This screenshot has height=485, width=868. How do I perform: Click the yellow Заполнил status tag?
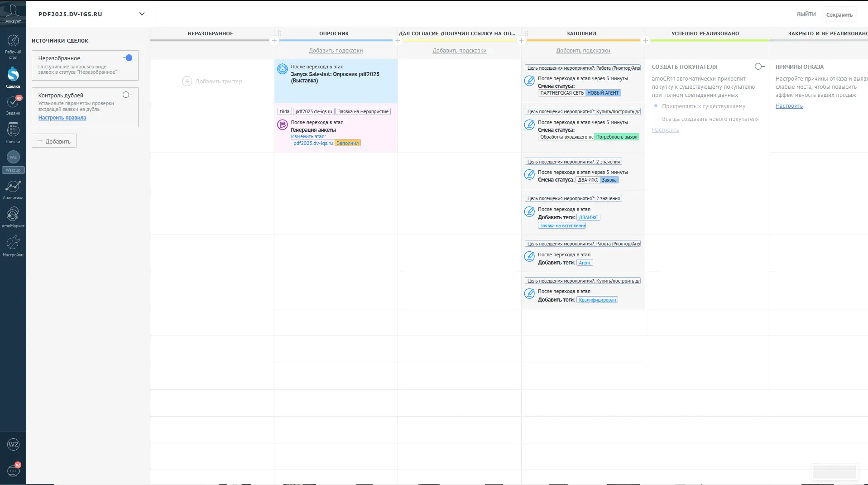pos(347,143)
